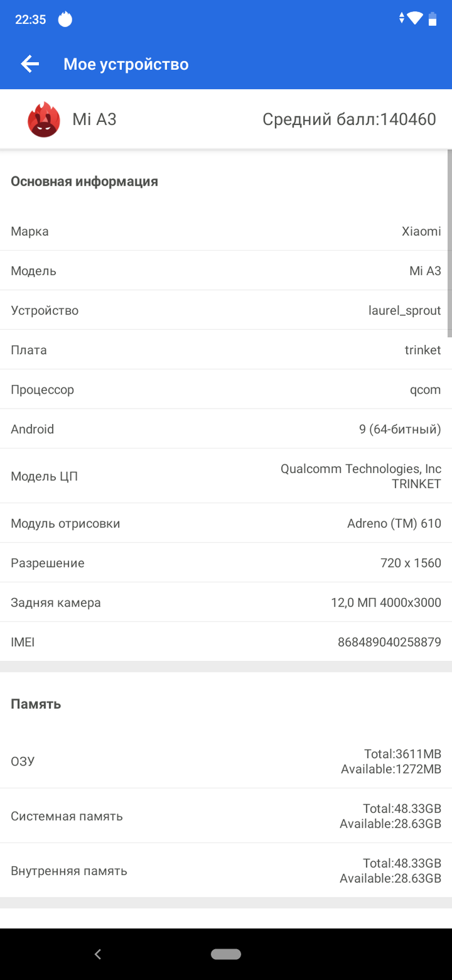Tap the Мое устройство title
452x980 pixels.
point(126,64)
